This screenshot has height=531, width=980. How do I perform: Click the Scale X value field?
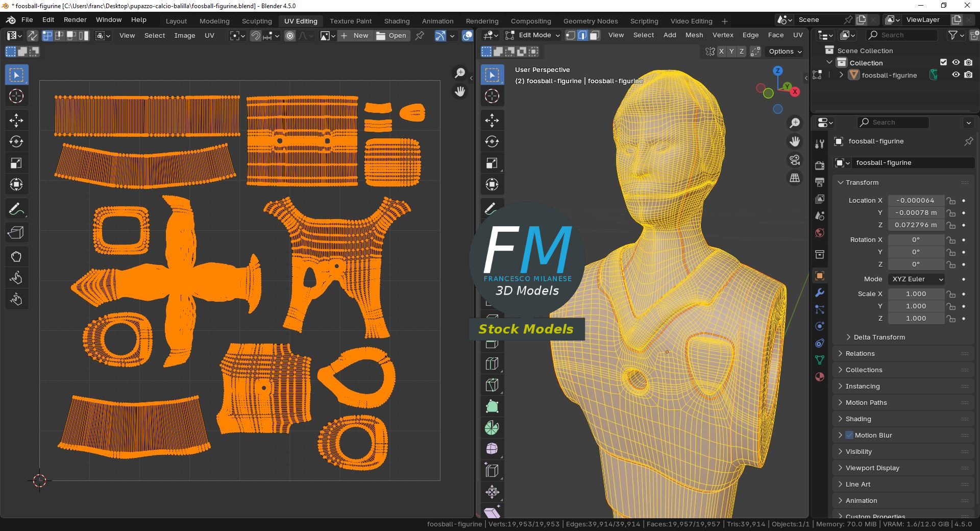coord(916,294)
